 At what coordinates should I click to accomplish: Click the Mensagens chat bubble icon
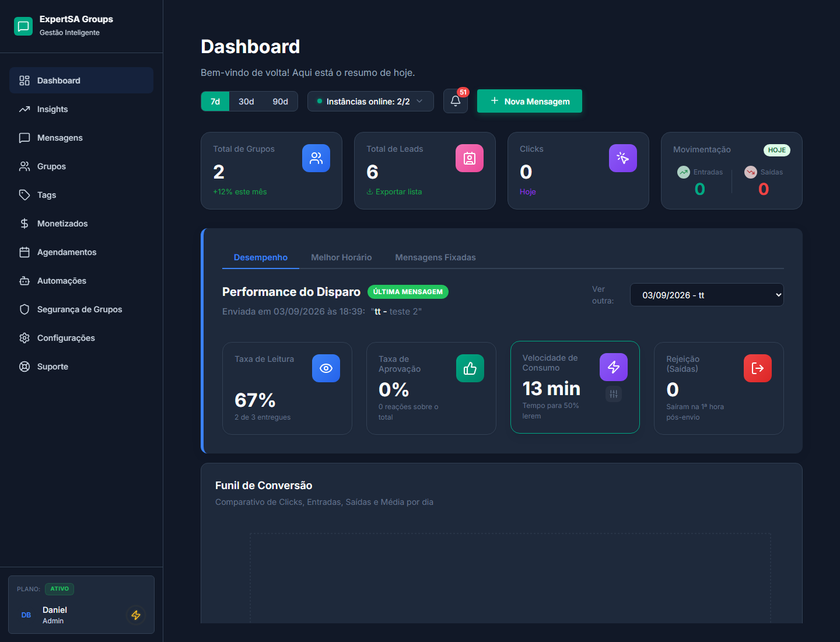tap(24, 138)
